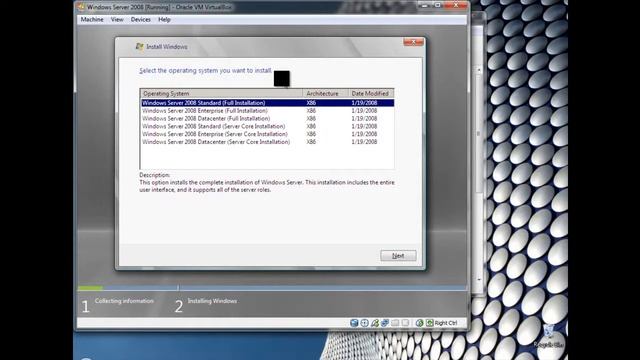Close the Install Windows dialog

[x=413, y=42]
